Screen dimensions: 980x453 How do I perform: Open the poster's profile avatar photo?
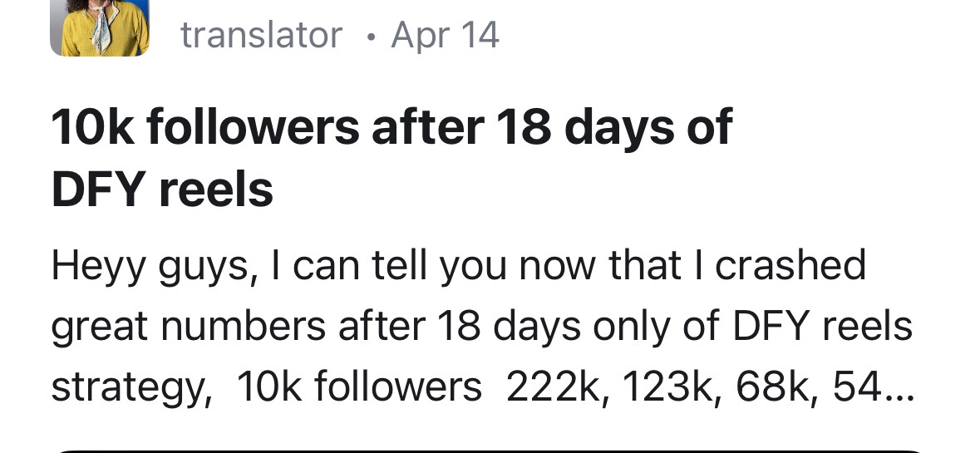[x=100, y=27]
